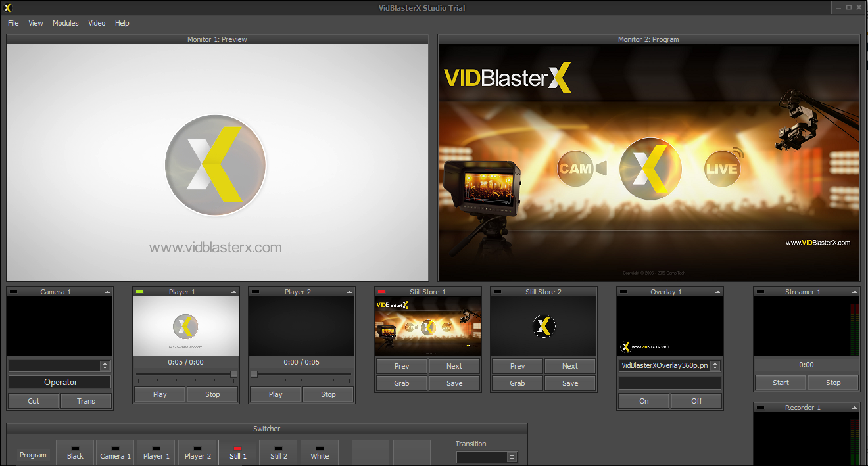868x466 pixels.
Task: Click Cut in Camera 1 module
Action: point(34,401)
